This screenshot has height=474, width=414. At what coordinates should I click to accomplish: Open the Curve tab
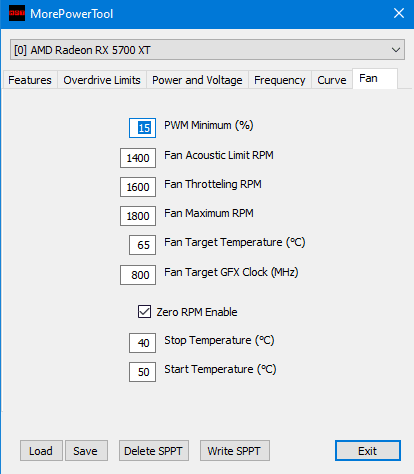click(x=332, y=80)
